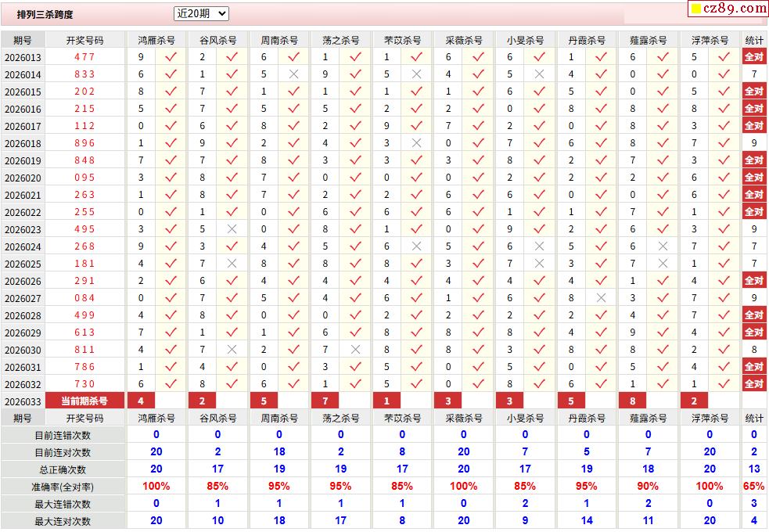
Task: Click the X mark in 芣苡杀号 for 2026018
Action: point(416,143)
